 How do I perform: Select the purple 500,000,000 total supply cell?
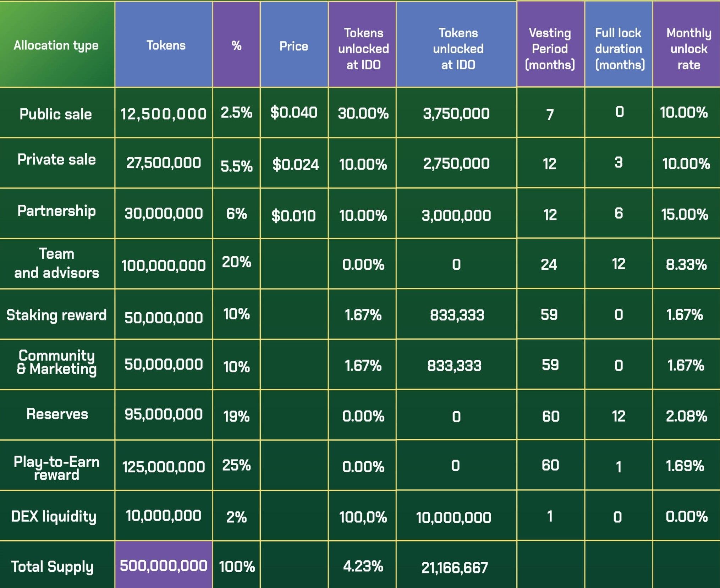pyautogui.click(x=164, y=566)
